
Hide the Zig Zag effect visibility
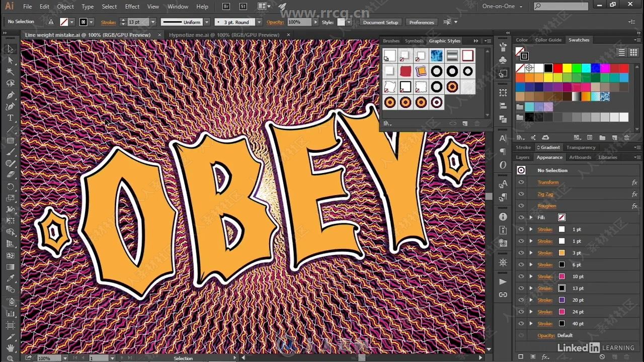521,194
